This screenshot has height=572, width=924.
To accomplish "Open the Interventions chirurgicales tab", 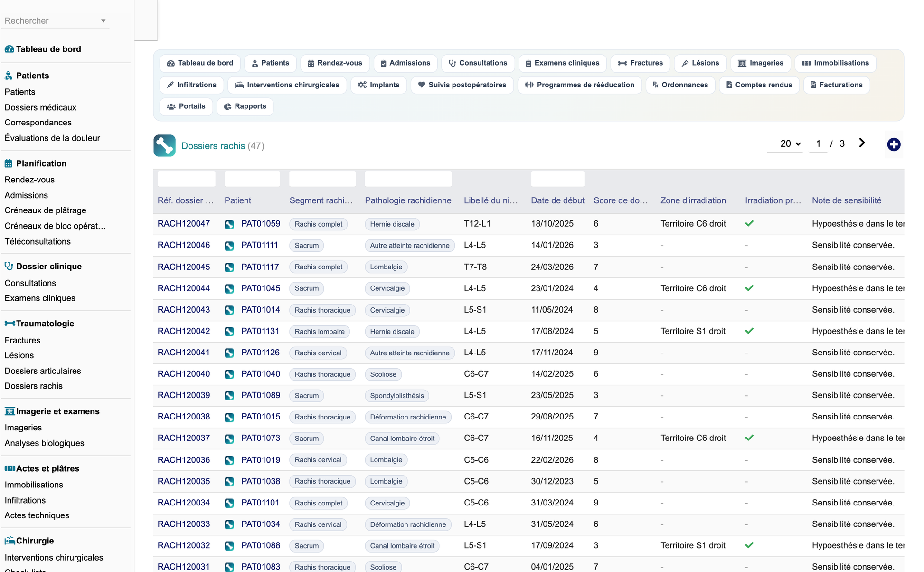I will point(287,85).
